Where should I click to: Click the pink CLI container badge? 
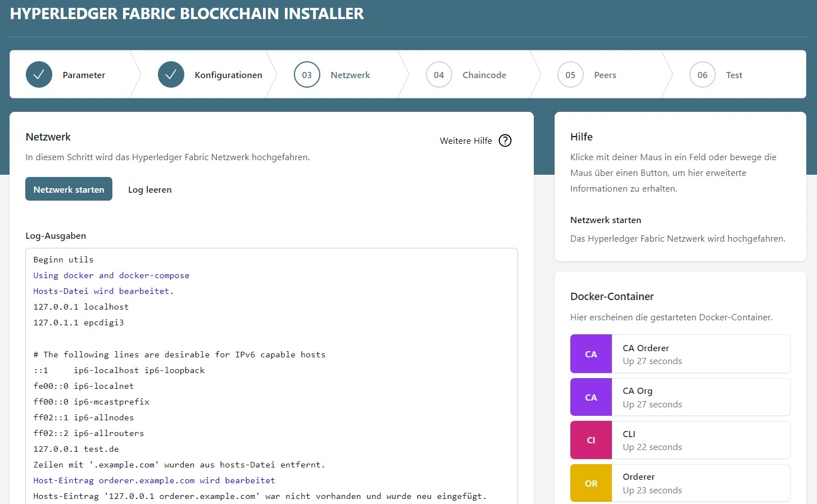tap(591, 440)
